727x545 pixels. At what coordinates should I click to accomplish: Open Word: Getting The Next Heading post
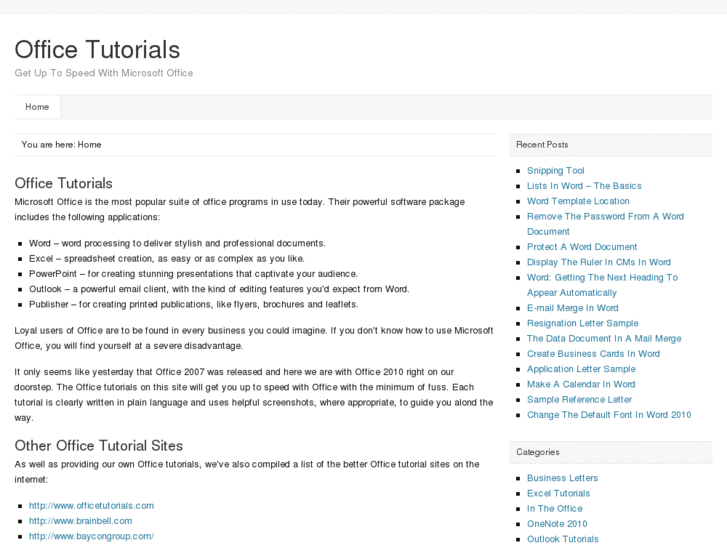click(x=602, y=285)
